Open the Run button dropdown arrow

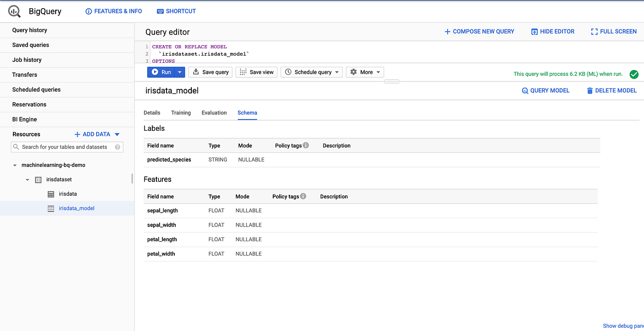(x=180, y=72)
